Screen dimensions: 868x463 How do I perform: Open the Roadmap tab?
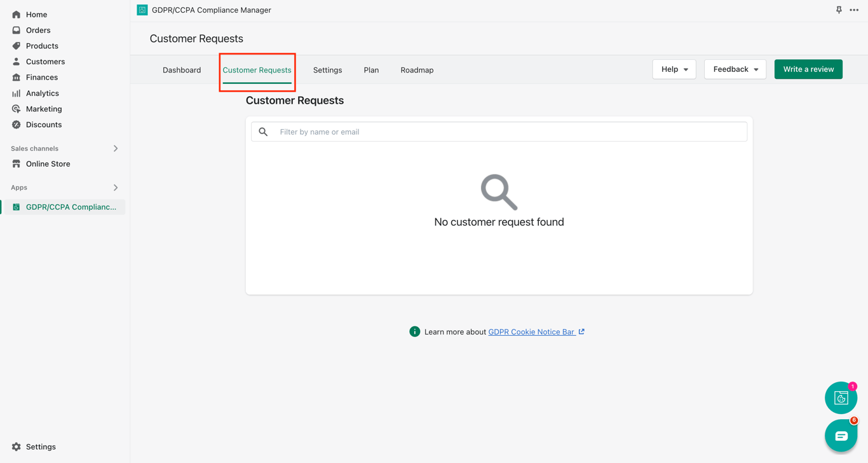[417, 70]
